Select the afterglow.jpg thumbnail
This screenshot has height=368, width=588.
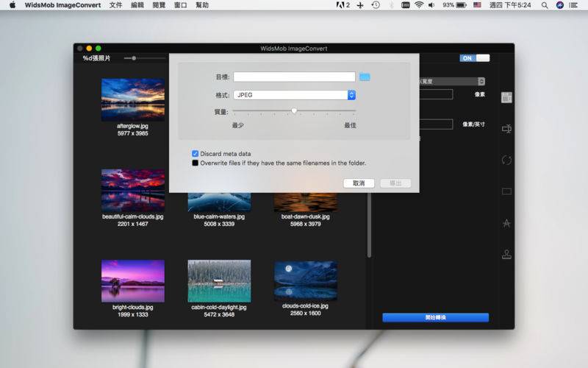point(133,99)
